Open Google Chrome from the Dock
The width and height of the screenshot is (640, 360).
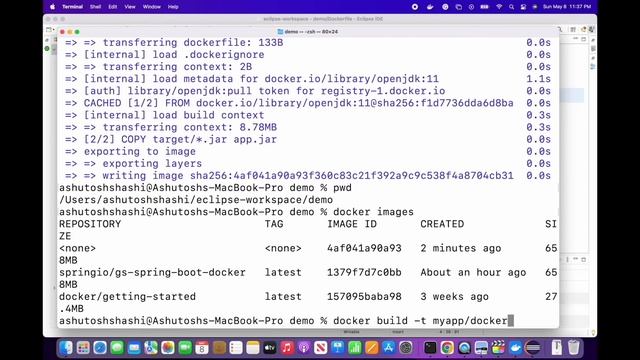(x=447, y=348)
